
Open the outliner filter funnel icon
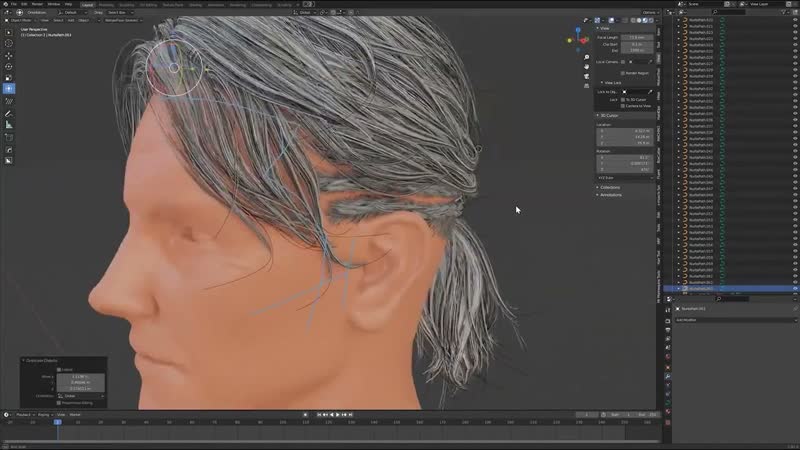click(x=784, y=12)
